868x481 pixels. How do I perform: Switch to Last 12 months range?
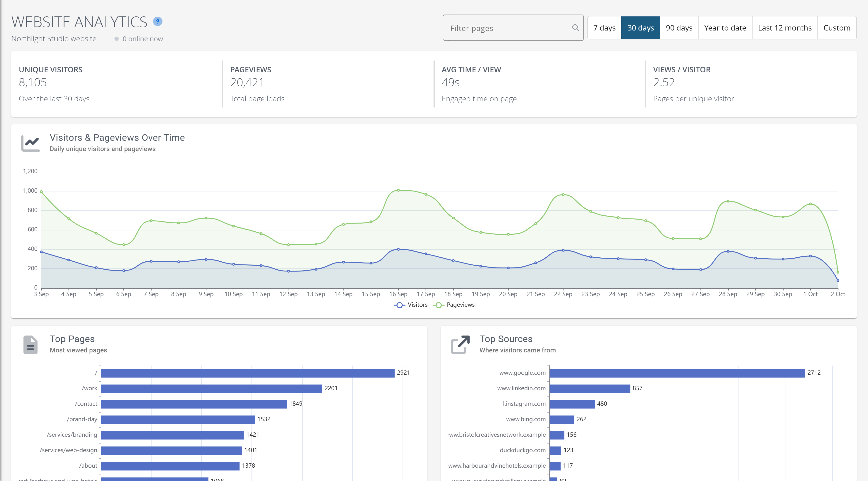coord(785,28)
